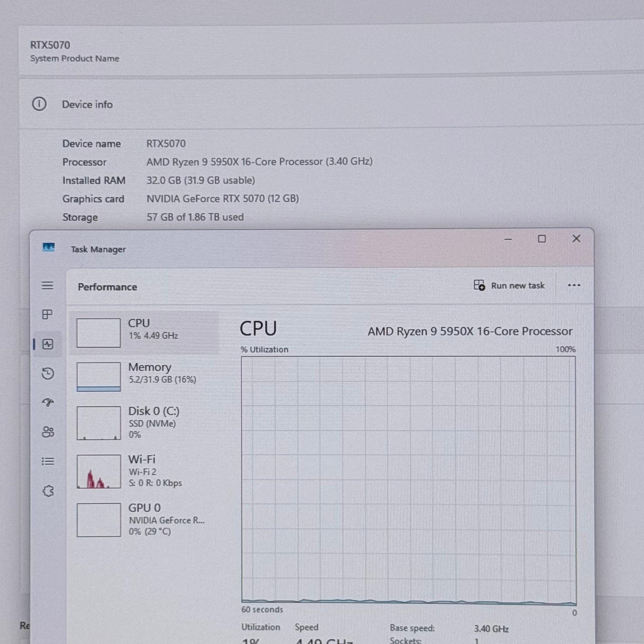Click 'NVIDIA GeForce RTX 5070 (12 GB)' text

[223, 199]
